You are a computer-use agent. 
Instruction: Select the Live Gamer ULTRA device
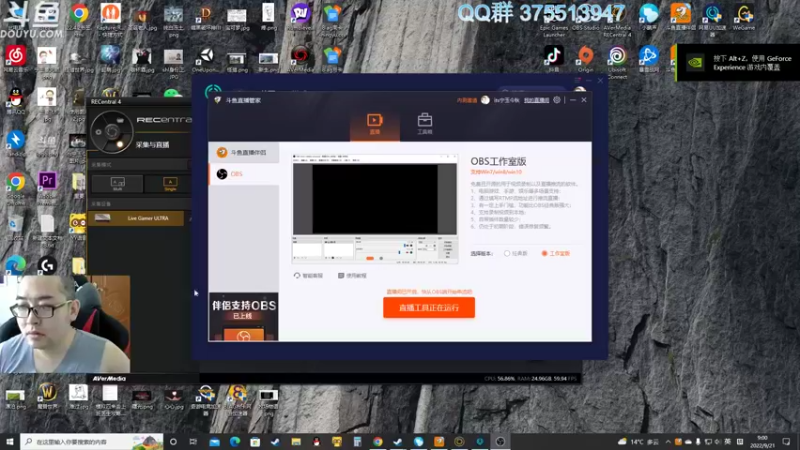click(x=137, y=218)
